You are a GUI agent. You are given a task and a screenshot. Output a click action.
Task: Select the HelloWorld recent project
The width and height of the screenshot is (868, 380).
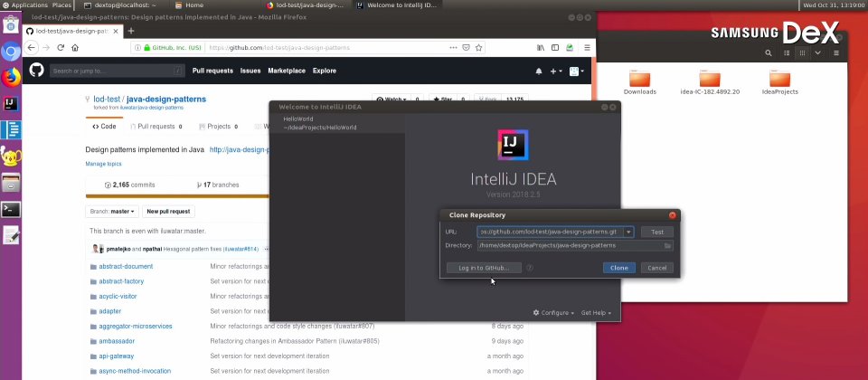[337, 123]
